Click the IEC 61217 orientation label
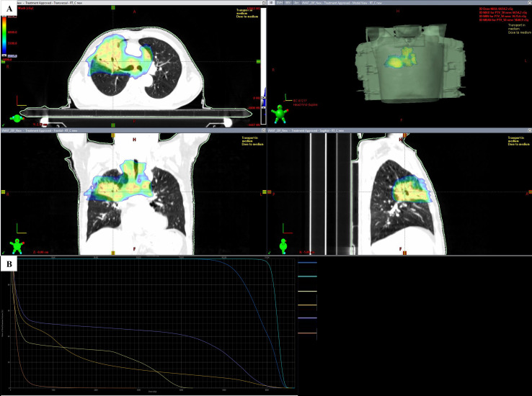Viewport: 532px width, 396px height. (x=300, y=101)
